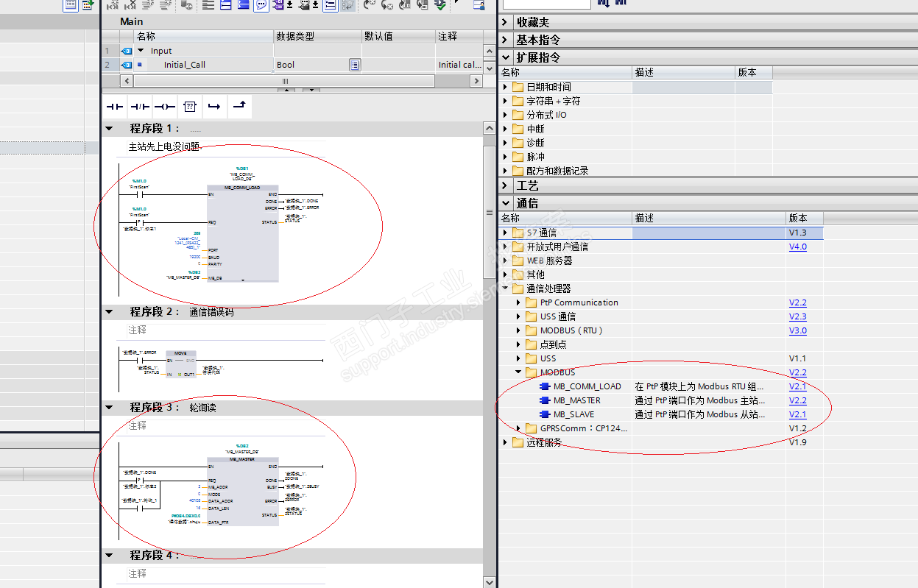Collapse the Input row in interface table
Image resolution: width=918 pixels, height=588 pixels.
[x=141, y=51]
